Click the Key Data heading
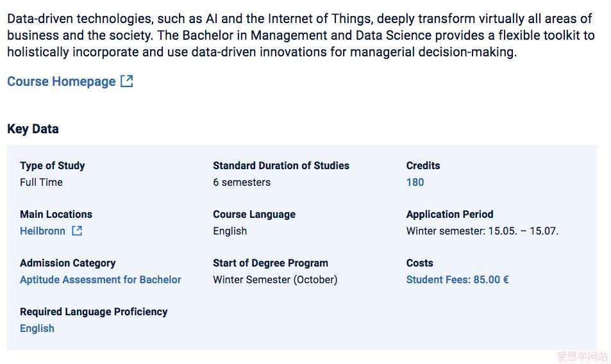This screenshot has width=611, height=364. pyautogui.click(x=33, y=129)
